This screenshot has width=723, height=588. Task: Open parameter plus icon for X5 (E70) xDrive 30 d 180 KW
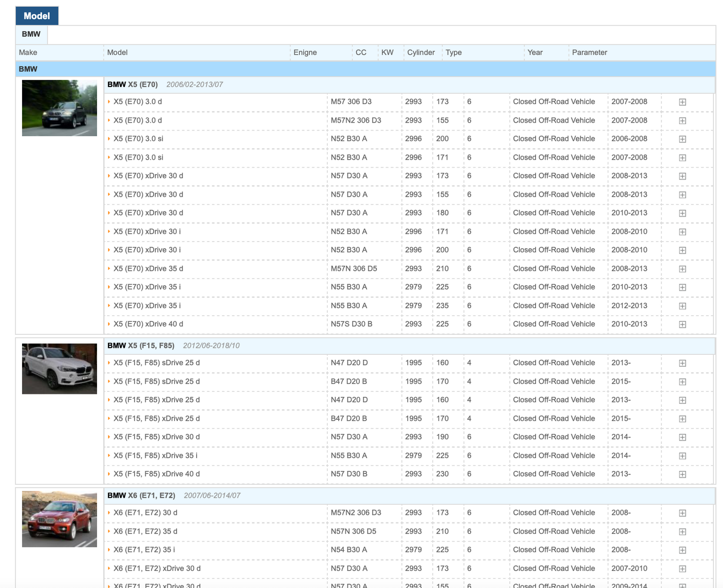(682, 213)
